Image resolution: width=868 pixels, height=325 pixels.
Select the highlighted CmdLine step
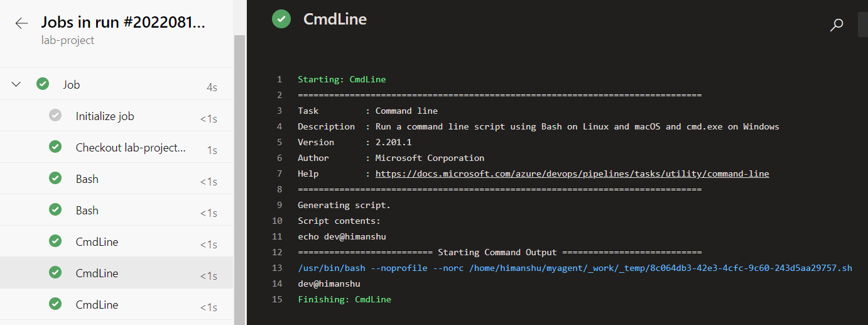[x=116, y=272]
